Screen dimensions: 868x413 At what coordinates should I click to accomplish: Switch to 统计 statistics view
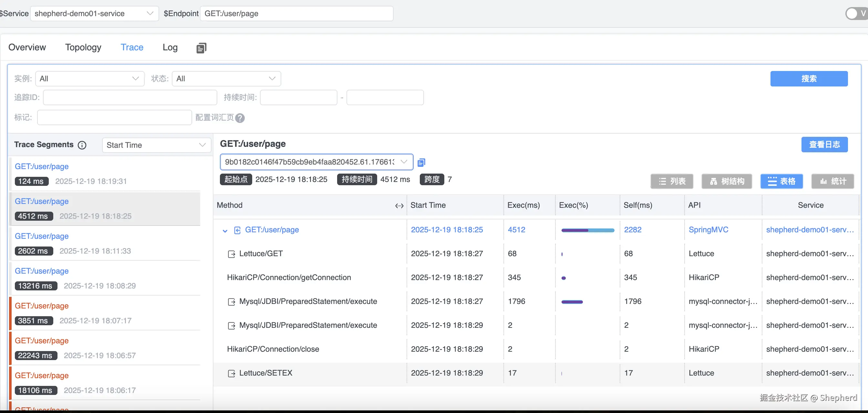(x=832, y=181)
